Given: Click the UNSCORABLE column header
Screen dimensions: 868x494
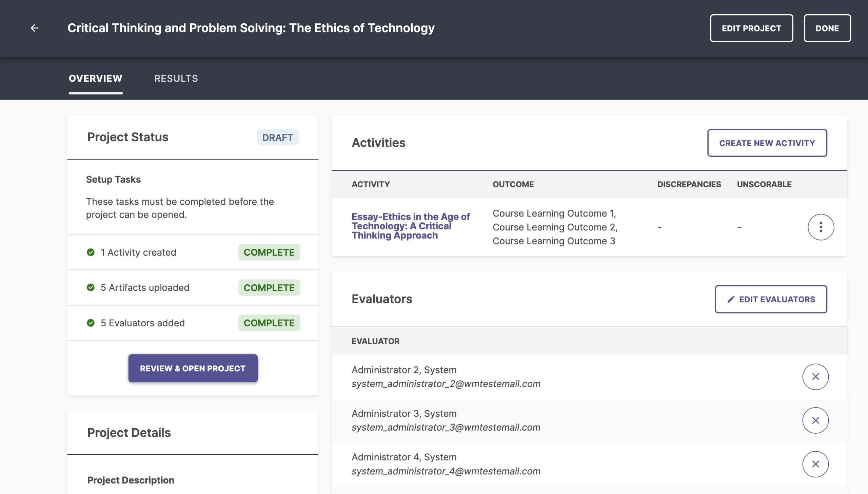Looking at the screenshot, I should (764, 184).
